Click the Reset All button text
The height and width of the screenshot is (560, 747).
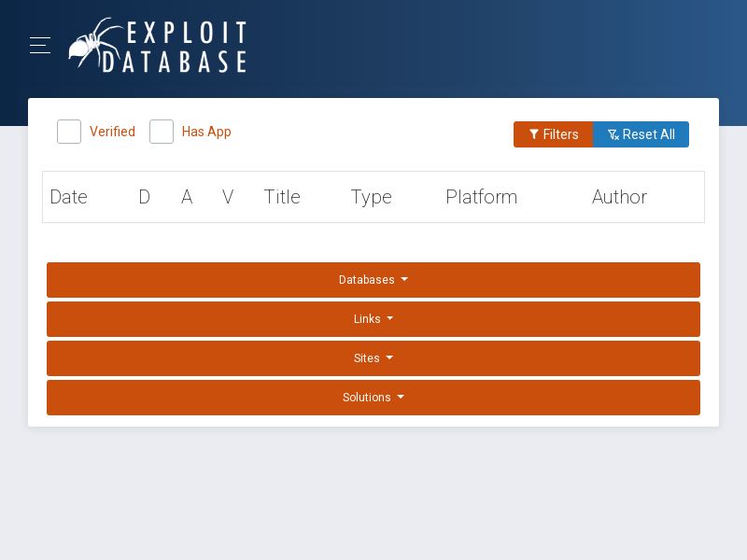[648, 134]
